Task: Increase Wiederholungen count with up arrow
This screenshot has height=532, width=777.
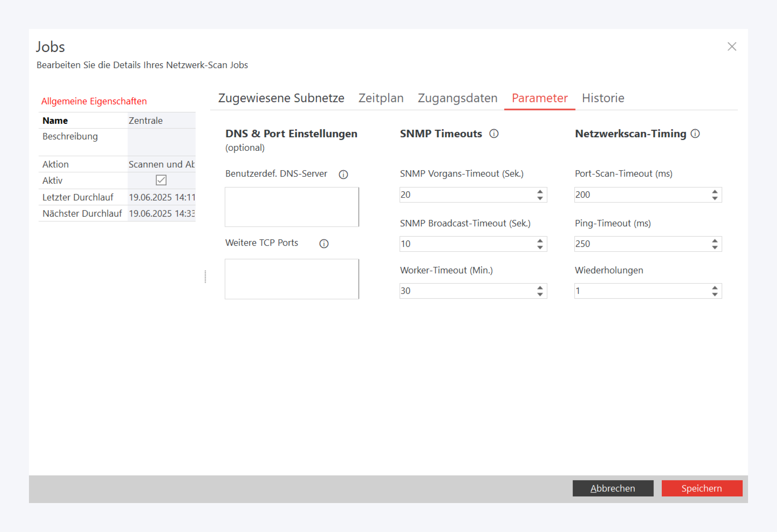Action: point(715,288)
